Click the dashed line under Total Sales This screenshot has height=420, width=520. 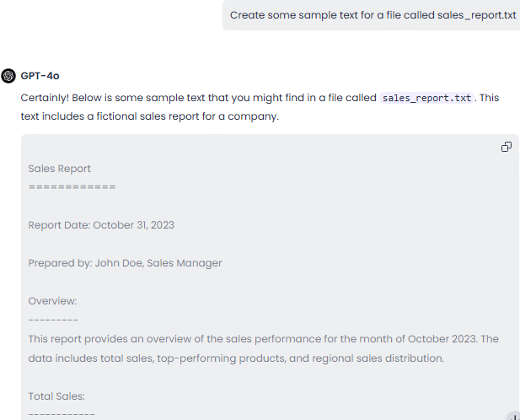[x=62, y=415]
